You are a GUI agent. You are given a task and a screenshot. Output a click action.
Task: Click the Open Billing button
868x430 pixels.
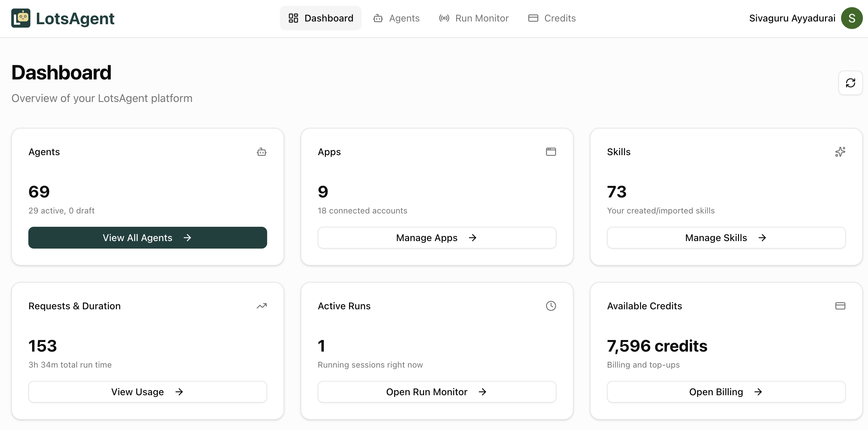(726, 392)
